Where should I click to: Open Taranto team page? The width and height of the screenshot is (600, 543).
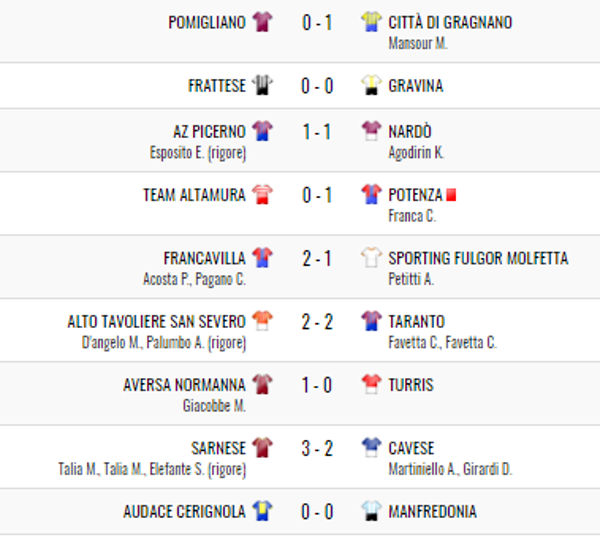pyautogui.click(x=417, y=321)
